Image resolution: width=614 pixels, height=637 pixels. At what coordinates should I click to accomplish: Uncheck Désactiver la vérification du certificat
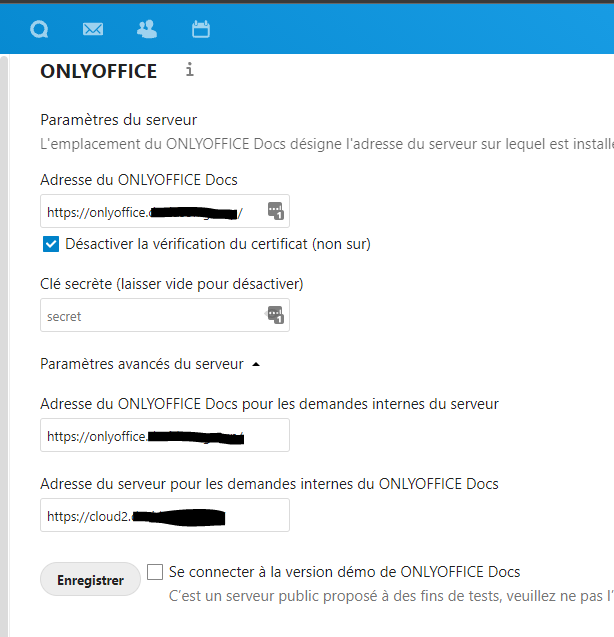tap(51, 244)
